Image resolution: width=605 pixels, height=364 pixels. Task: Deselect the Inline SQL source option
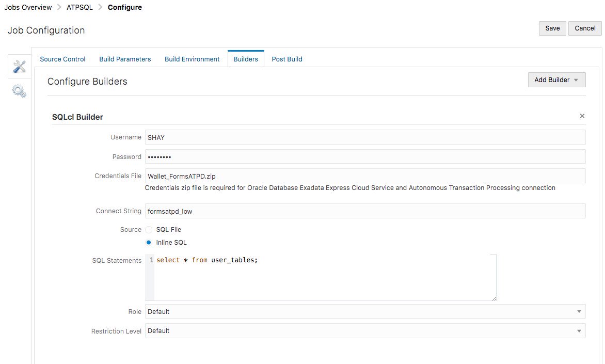point(149,242)
